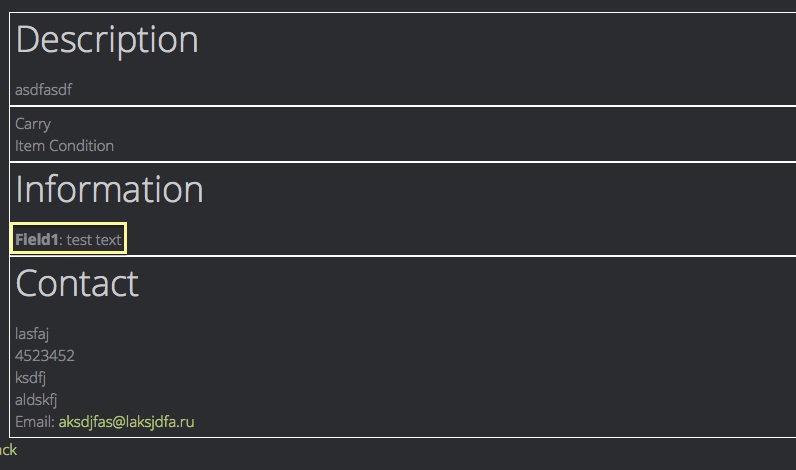Select the Description heading
796x470 pixels.
107,40
